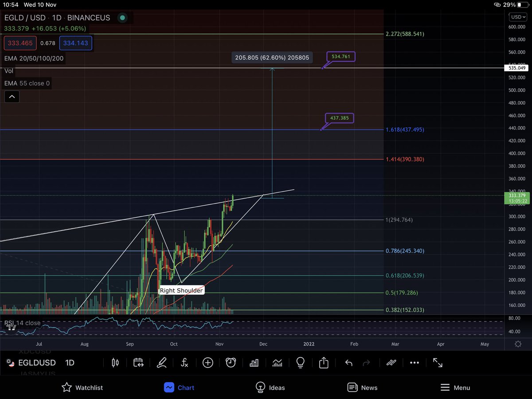Tap the TradingView logo over RSI pane
The height and width of the screenshot is (399, 532).
[12, 328]
